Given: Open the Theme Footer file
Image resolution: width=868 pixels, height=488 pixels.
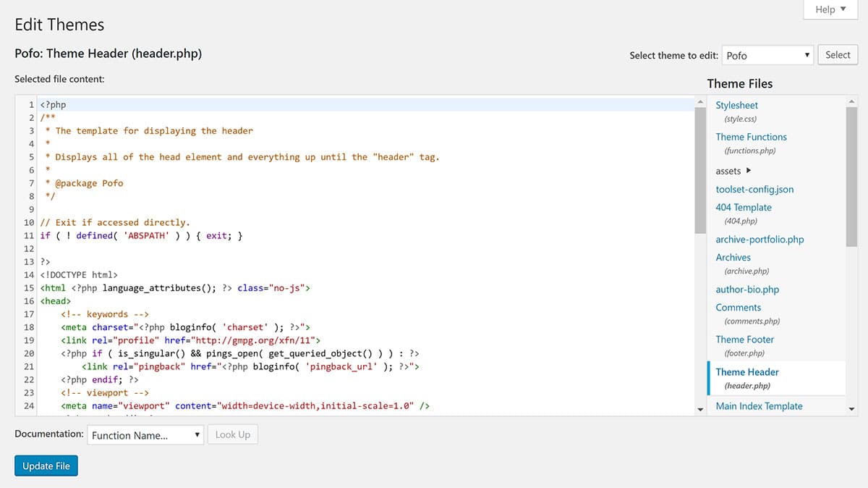Looking at the screenshot, I should coord(744,340).
